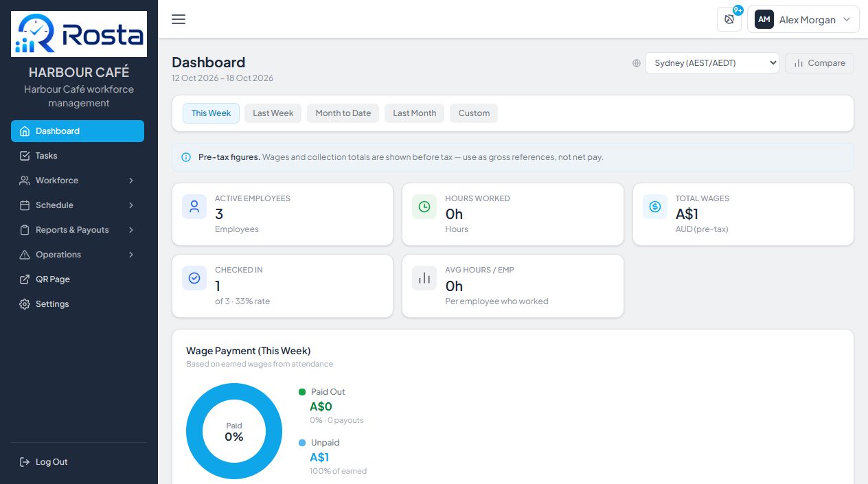This screenshot has height=484, width=868.
Task: Click the Unpaid blue legend dot
Action: pos(302,443)
